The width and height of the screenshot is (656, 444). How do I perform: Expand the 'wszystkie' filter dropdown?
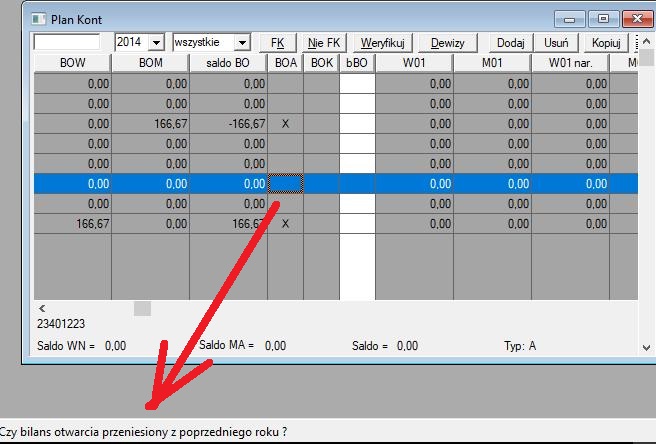point(241,43)
